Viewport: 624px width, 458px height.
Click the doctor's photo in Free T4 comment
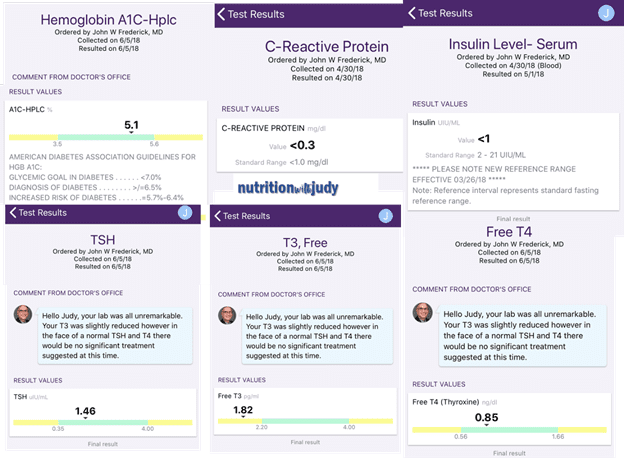click(x=423, y=312)
